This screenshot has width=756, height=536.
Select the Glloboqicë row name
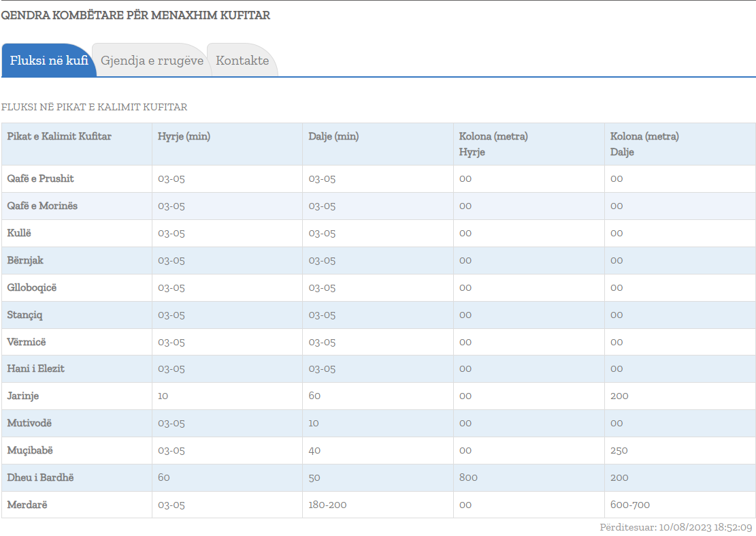[32, 287]
